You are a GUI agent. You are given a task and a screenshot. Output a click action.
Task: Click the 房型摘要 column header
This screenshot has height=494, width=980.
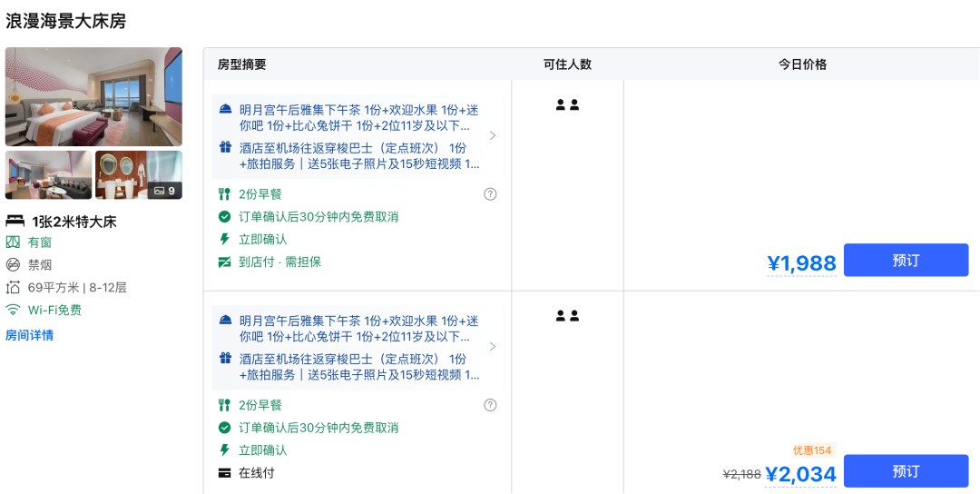tap(242, 64)
